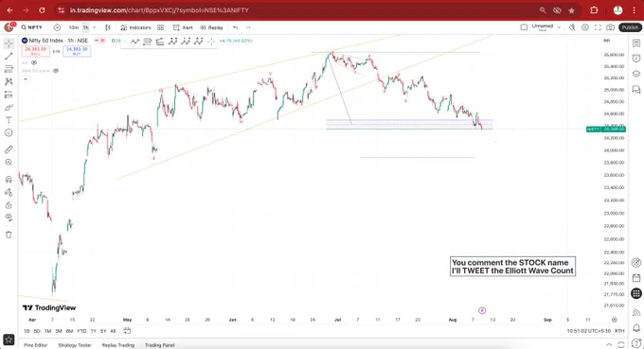Select the 10m timeframe

click(x=74, y=27)
